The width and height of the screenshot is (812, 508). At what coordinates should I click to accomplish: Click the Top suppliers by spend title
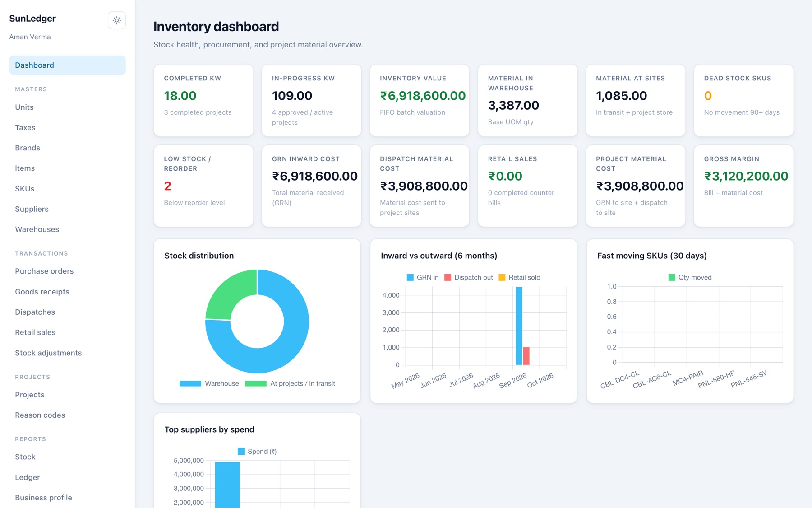[209, 429]
